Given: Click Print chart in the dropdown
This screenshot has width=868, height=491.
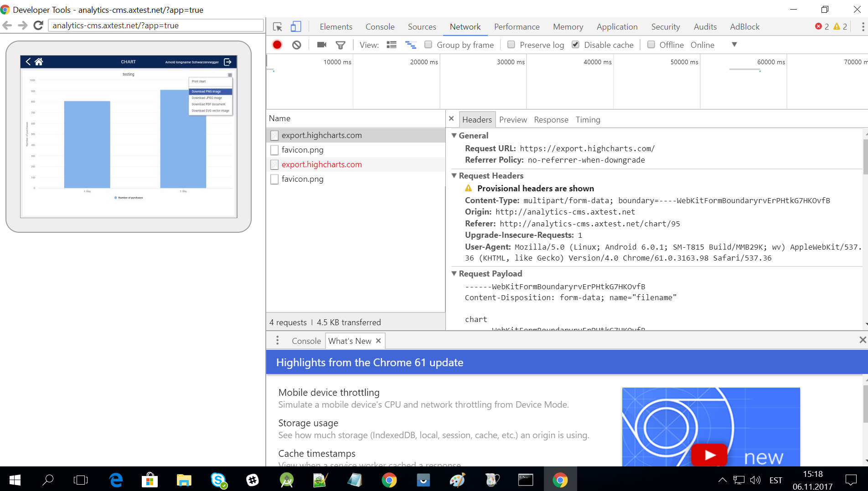Looking at the screenshot, I should [199, 81].
